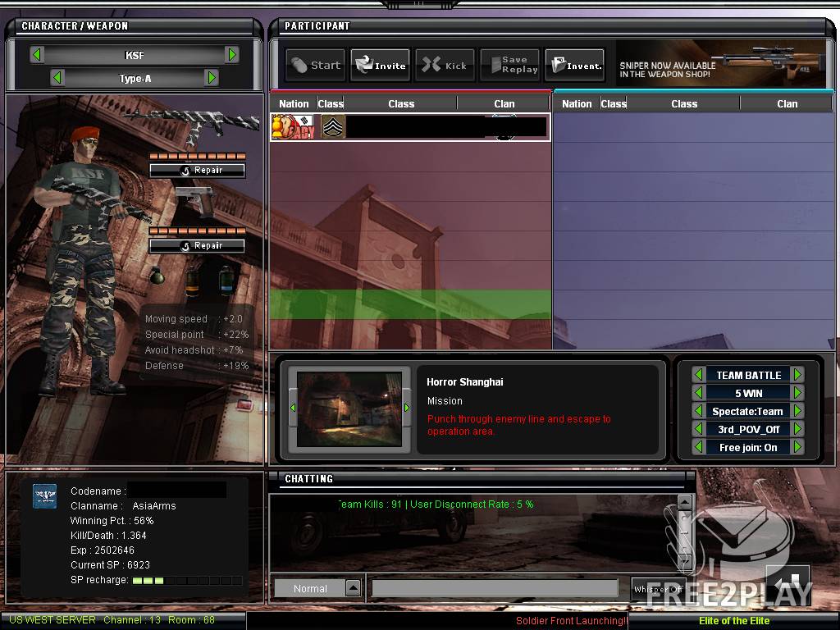Image resolution: width=840 pixels, height=630 pixels.
Task: Save the match replay
Action: click(509, 66)
